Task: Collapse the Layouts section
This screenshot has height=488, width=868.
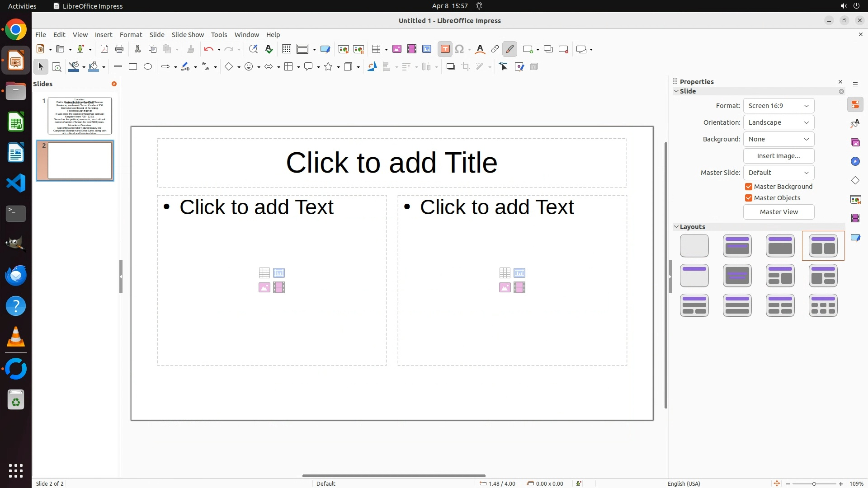Action: 677,227
